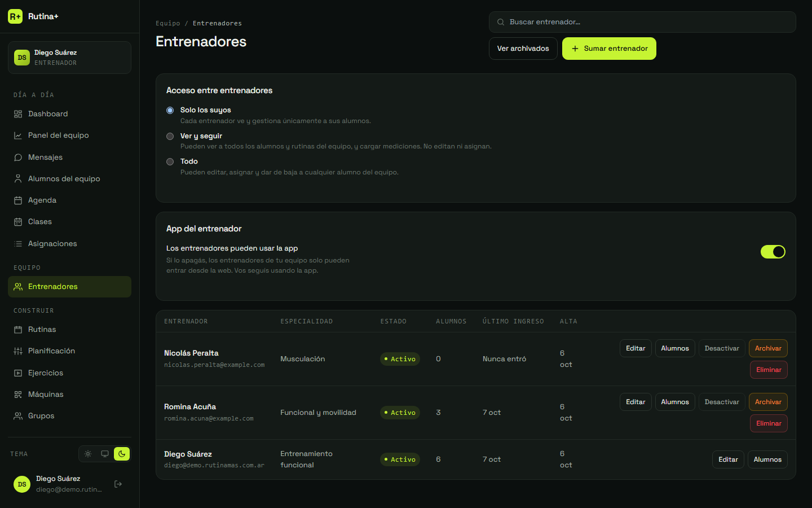Open Grupos people icon
This screenshot has height=508, width=812.
pos(18,416)
